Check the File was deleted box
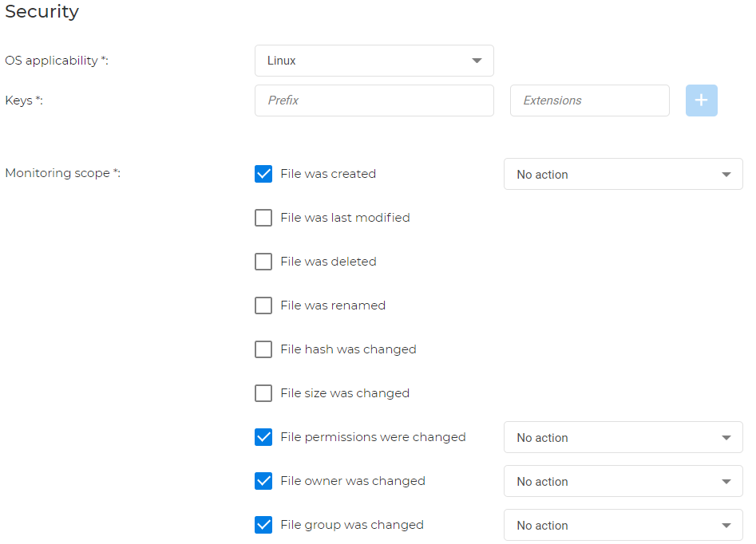Image resolution: width=756 pixels, height=544 pixels. [263, 262]
